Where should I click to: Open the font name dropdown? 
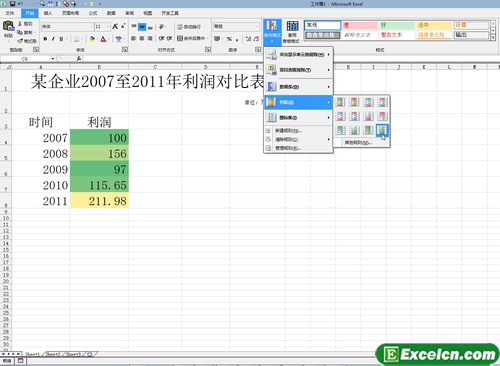point(91,26)
